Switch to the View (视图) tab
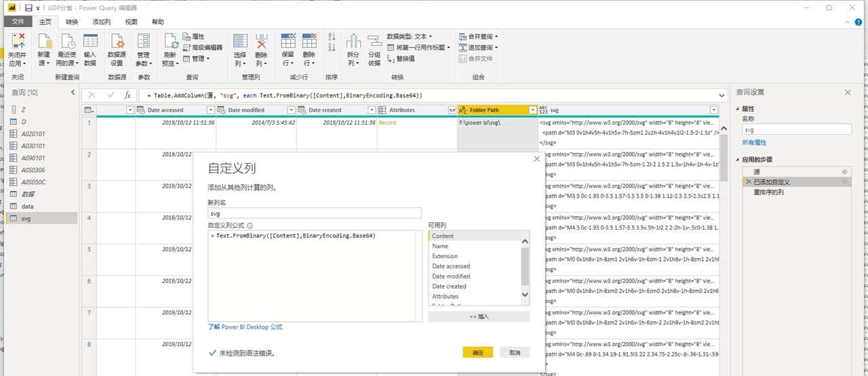The width and height of the screenshot is (868, 376). [132, 22]
